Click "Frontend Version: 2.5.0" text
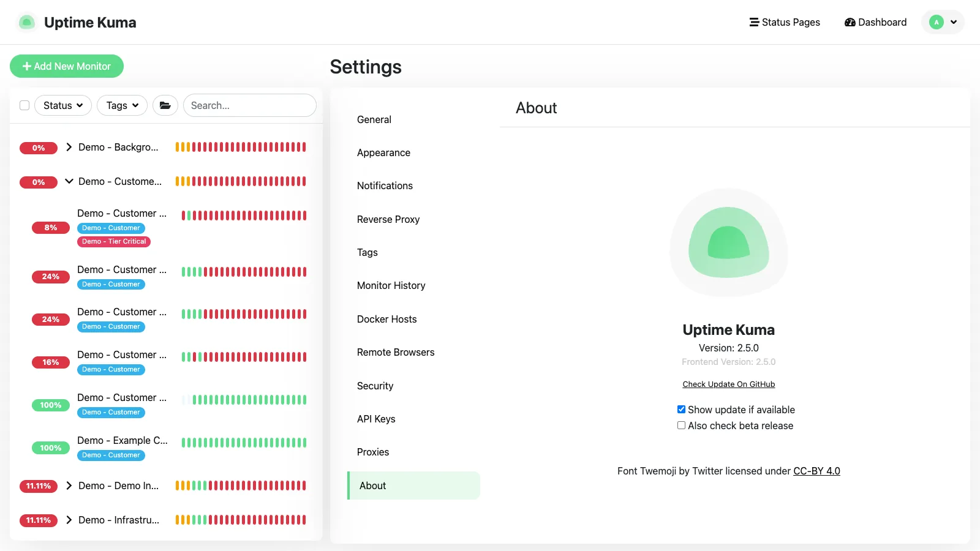The width and height of the screenshot is (980, 551). coord(729,362)
